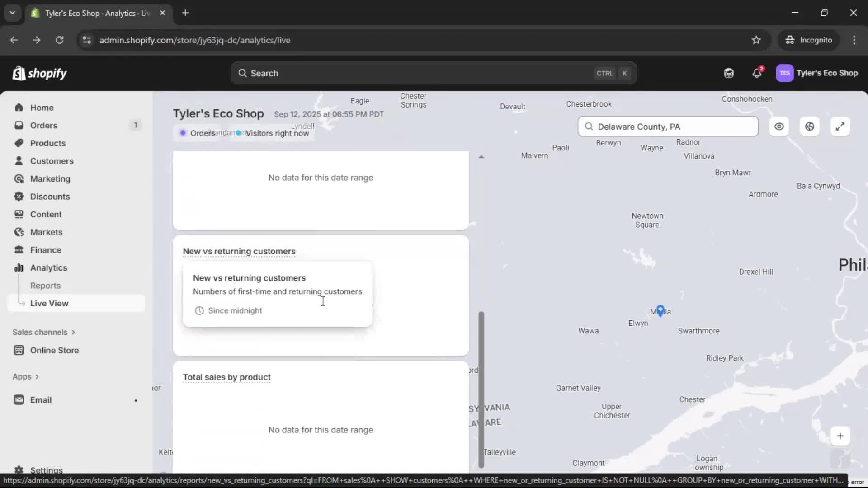Switch to the Live View tab
The image size is (868, 488).
[x=50, y=303]
